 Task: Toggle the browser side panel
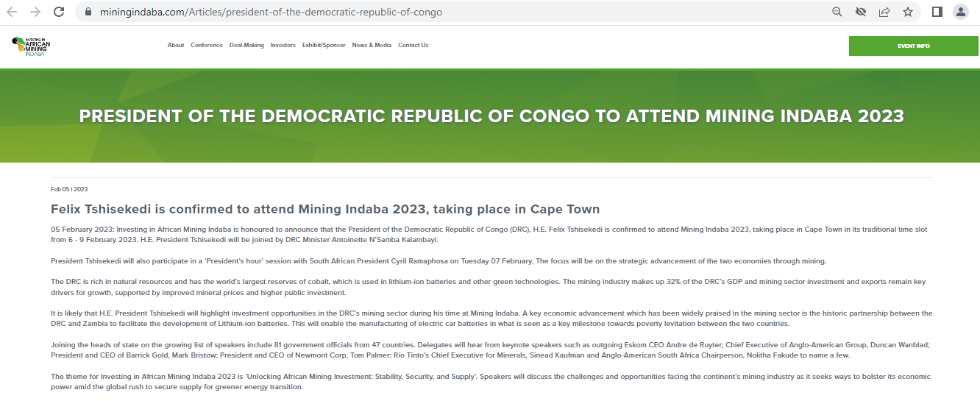pyautogui.click(x=937, y=12)
